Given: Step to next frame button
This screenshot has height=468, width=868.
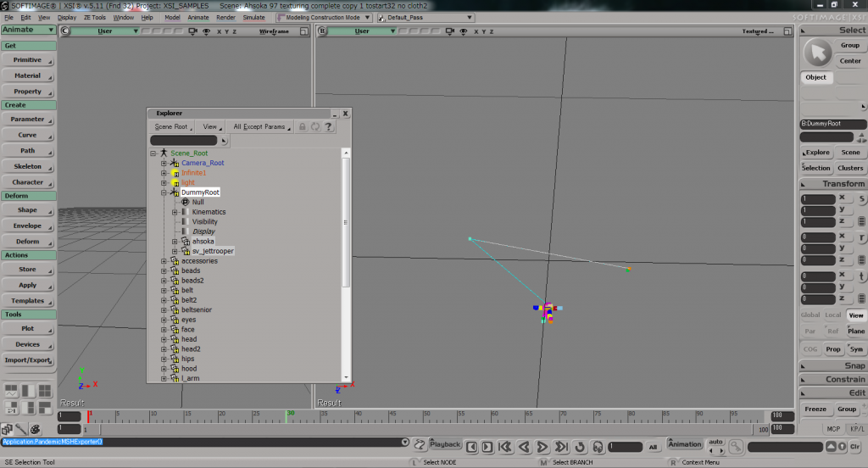Looking at the screenshot, I should click(x=487, y=447).
